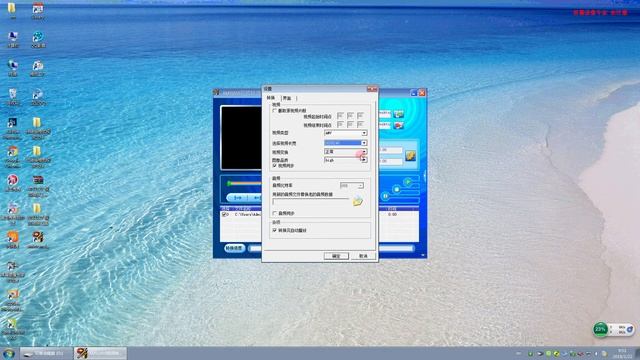Image resolution: width=640 pixels, height=360 pixels.
Task: Check the audio sync checkbox
Action: (x=275, y=213)
